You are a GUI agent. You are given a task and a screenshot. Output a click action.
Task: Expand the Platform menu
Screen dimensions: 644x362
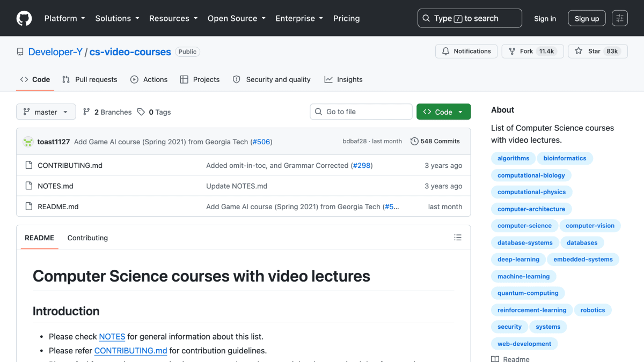[x=64, y=18]
